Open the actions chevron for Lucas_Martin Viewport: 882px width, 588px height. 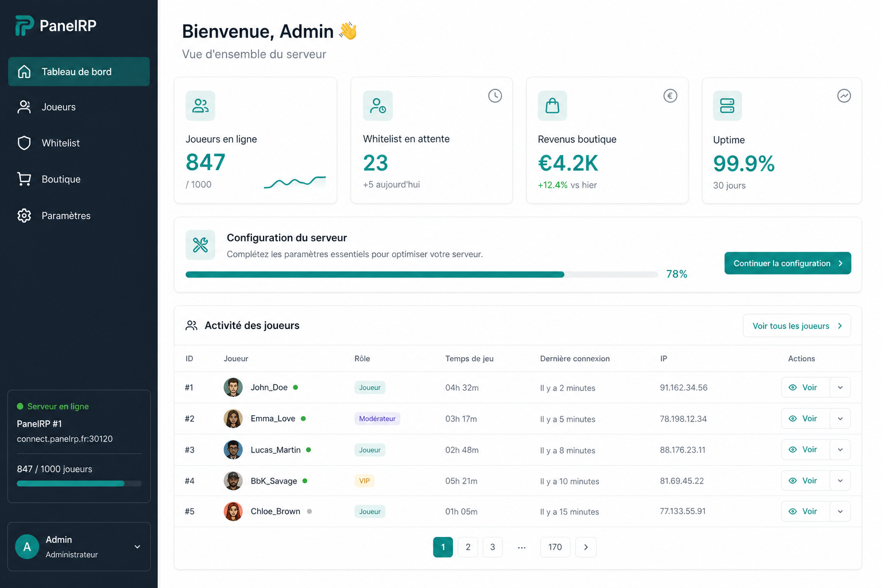pyautogui.click(x=840, y=450)
